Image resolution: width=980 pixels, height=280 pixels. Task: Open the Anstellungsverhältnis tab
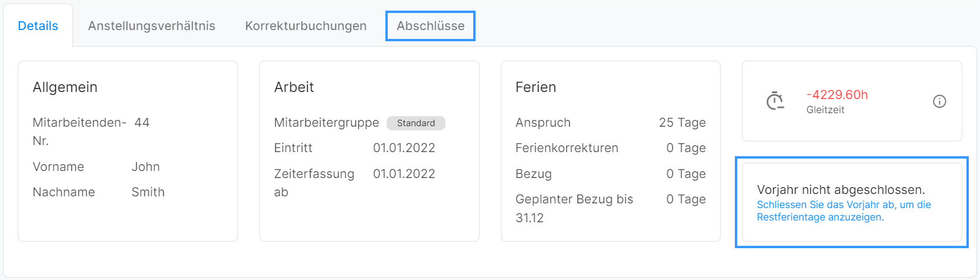[x=151, y=26]
